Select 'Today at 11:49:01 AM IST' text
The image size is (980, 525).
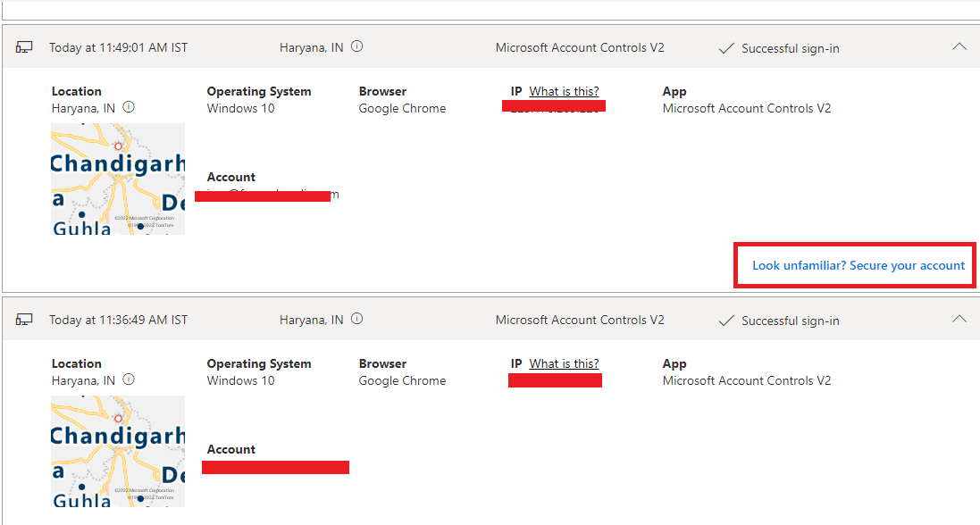[118, 47]
